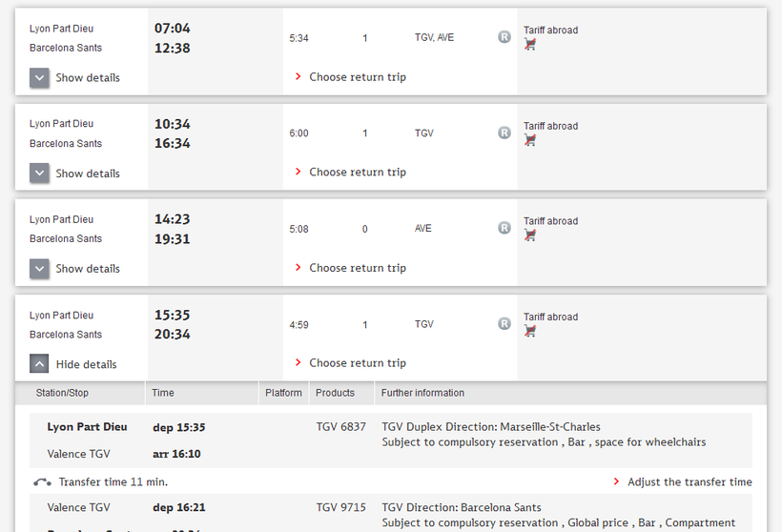The image size is (782, 532).
Task: Click the reservation R icon for the 15:35 train
Action: click(504, 323)
